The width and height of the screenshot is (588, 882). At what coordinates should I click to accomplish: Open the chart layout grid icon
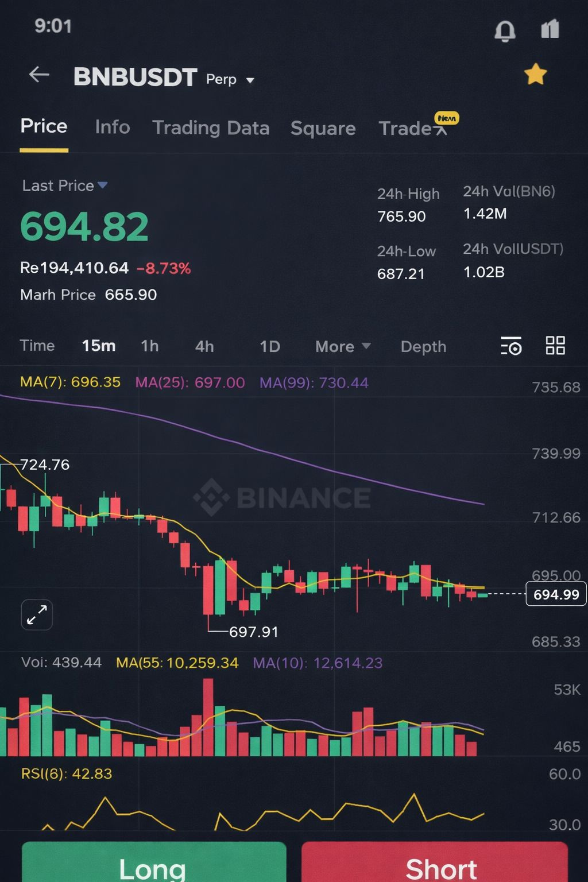click(x=555, y=346)
